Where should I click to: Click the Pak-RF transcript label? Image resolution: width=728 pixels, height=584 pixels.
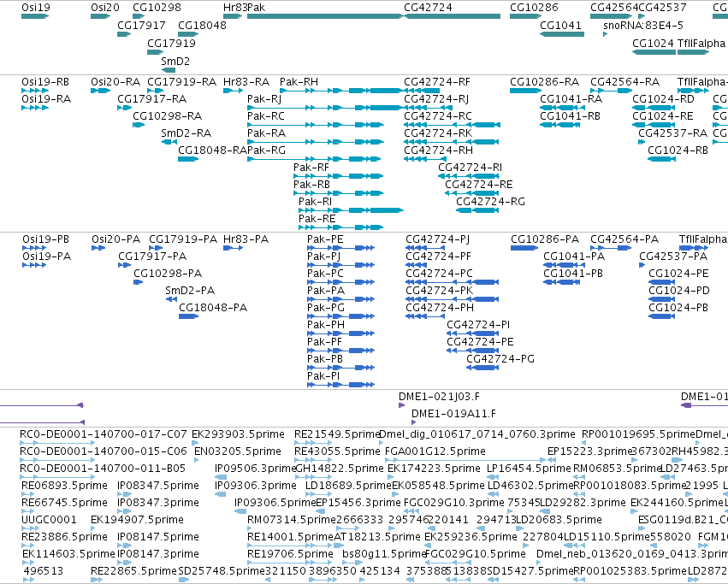(311, 168)
